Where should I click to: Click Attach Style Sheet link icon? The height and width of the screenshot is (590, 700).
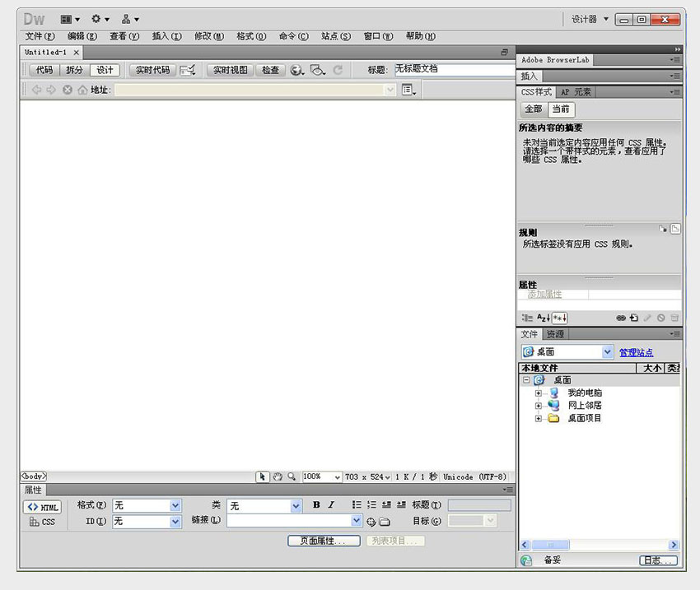pos(621,318)
